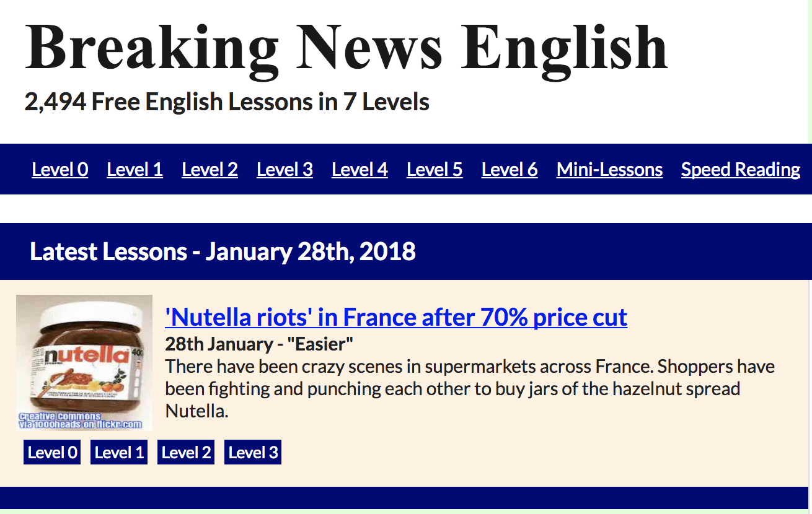Open the Mini-Lessons page

[609, 170]
